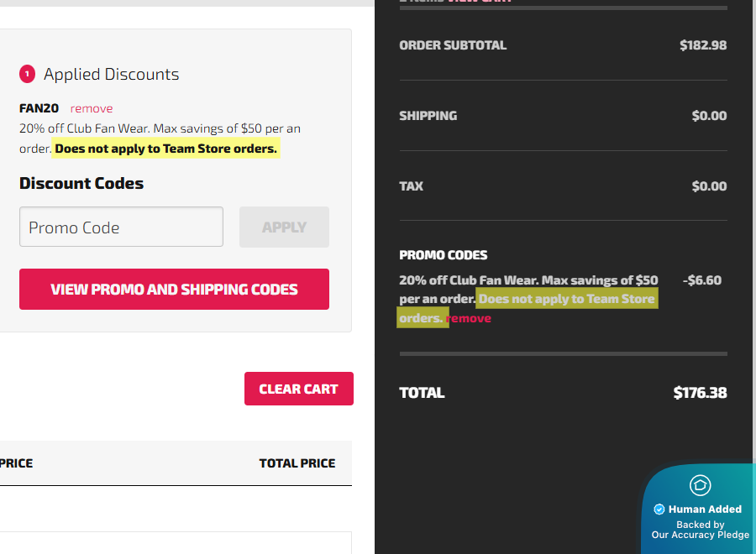756x554 pixels.
Task: Click the Applied Discounts heading
Action: [x=111, y=75]
